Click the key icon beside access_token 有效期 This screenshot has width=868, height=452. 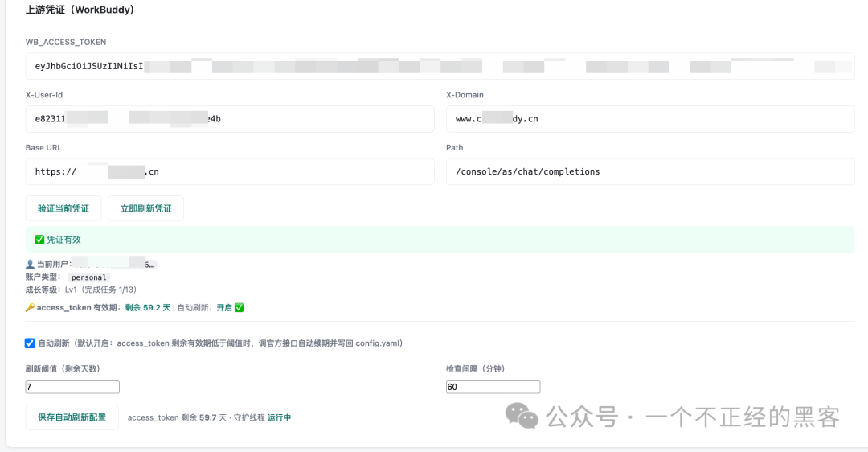click(30, 307)
